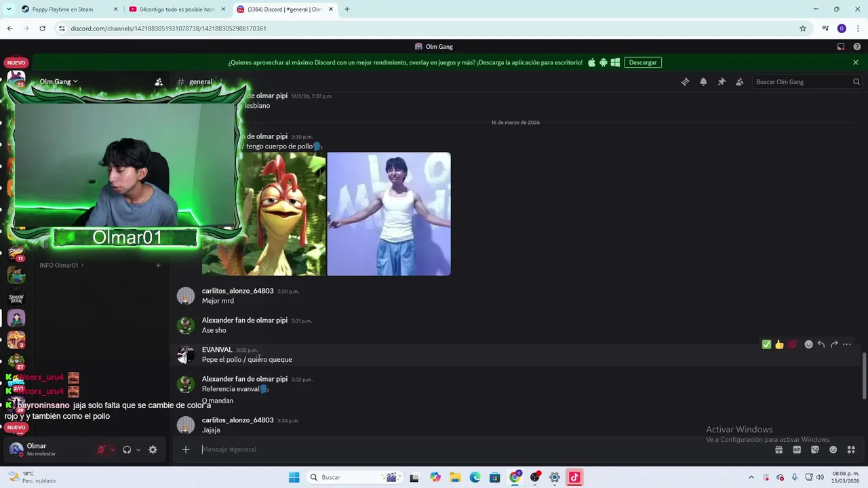Open the Threads icon in channel header

click(685, 82)
